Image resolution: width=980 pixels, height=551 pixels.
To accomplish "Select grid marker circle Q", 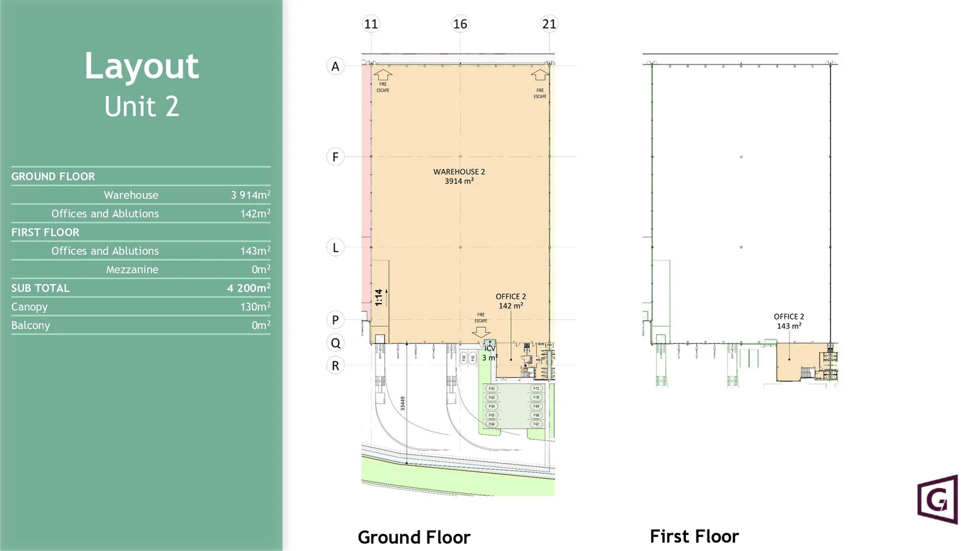I will coord(335,343).
